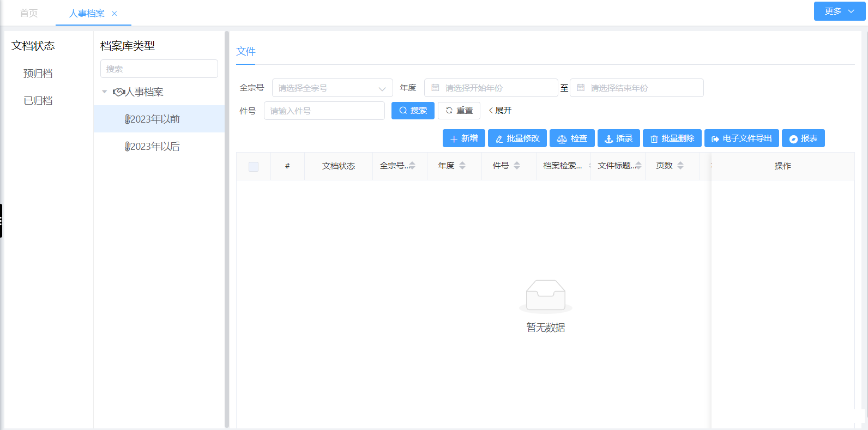Click the archive type search box

[159, 69]
